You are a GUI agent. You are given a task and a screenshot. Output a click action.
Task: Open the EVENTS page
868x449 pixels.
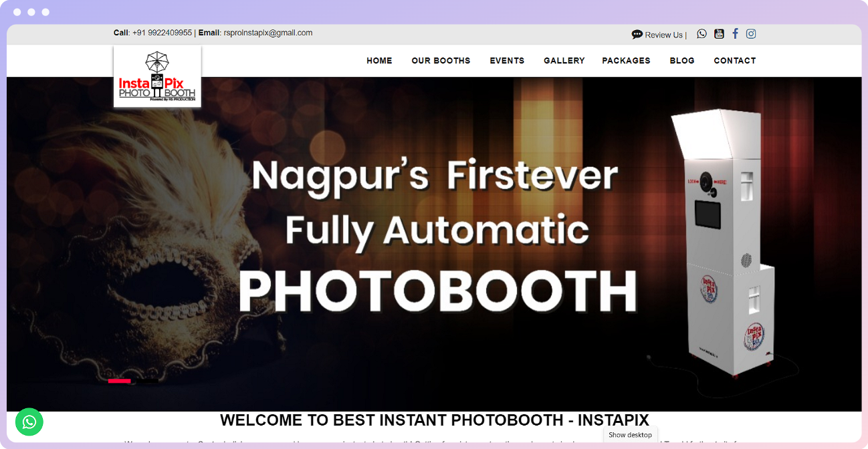click(507, 61)
